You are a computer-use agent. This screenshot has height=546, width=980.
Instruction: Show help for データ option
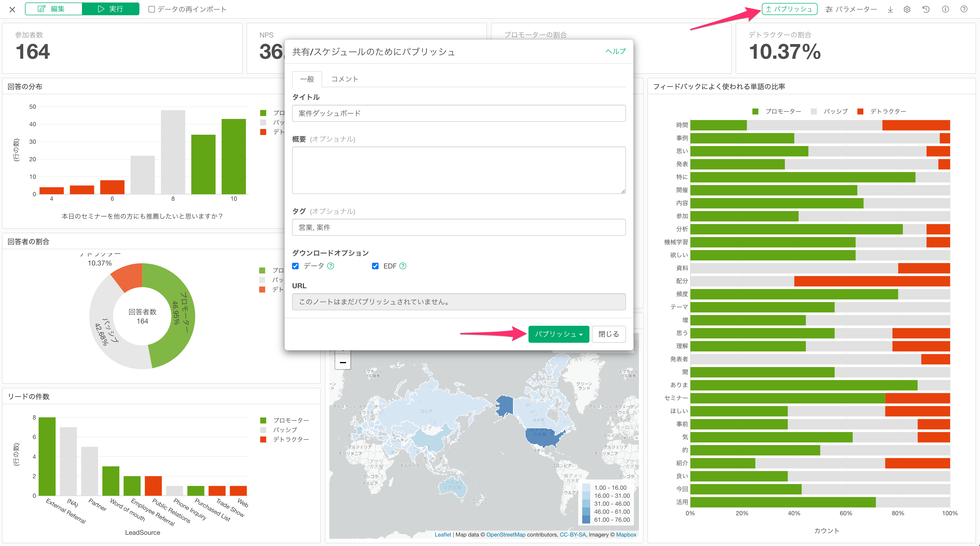point(331,266)
